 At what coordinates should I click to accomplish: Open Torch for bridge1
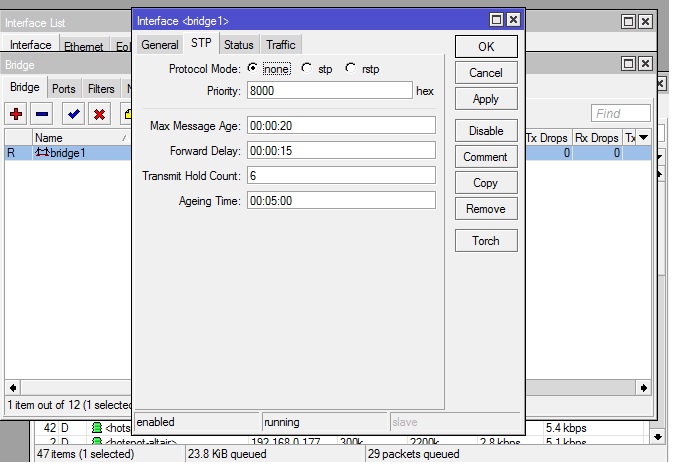(486, 241)
